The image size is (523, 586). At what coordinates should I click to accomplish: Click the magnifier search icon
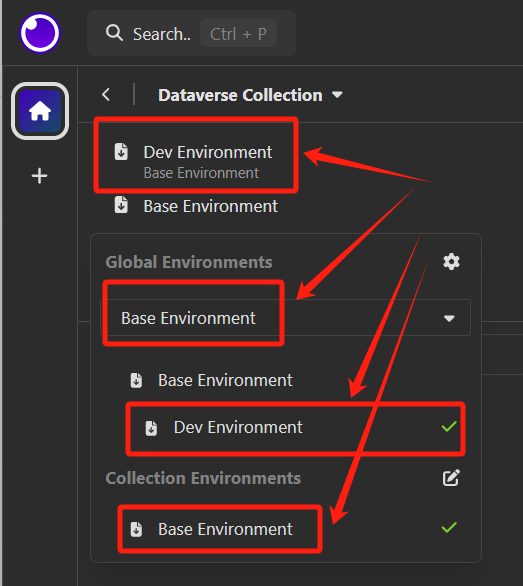point(114,33)
